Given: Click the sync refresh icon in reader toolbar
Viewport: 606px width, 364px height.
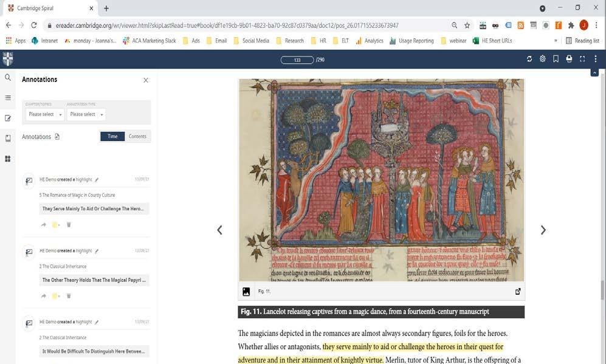Looking at the screenshot, I should coord(529,59).
